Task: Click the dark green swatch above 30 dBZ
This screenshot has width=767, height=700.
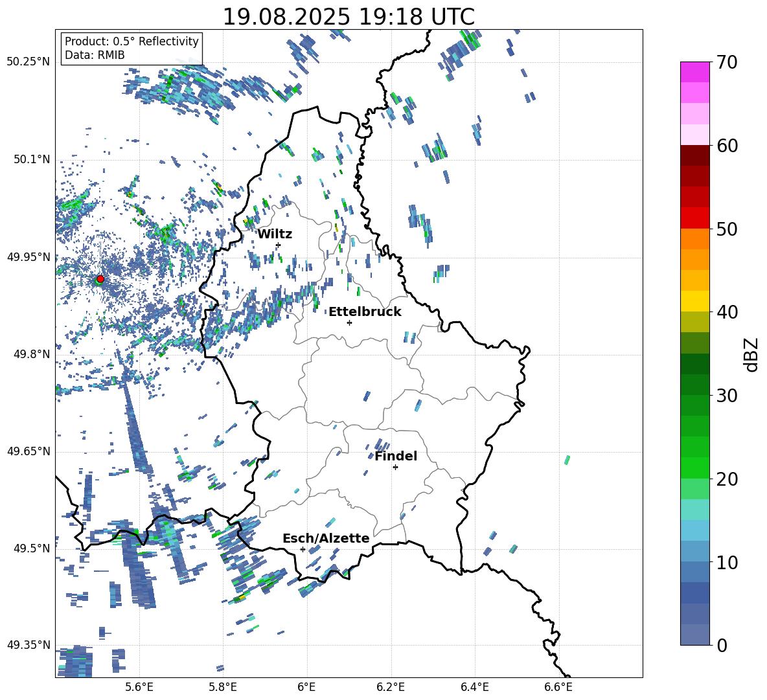Action: [x=695, y=385]
